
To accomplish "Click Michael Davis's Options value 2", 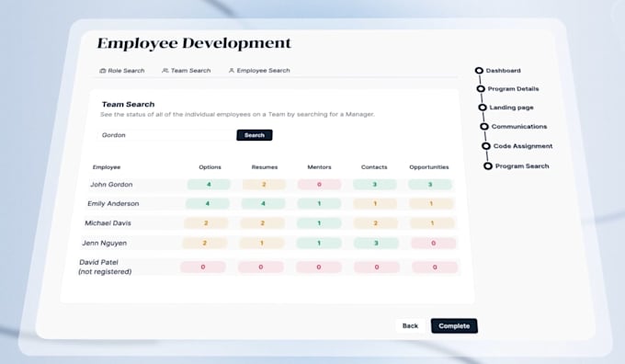I will (206, 222).
